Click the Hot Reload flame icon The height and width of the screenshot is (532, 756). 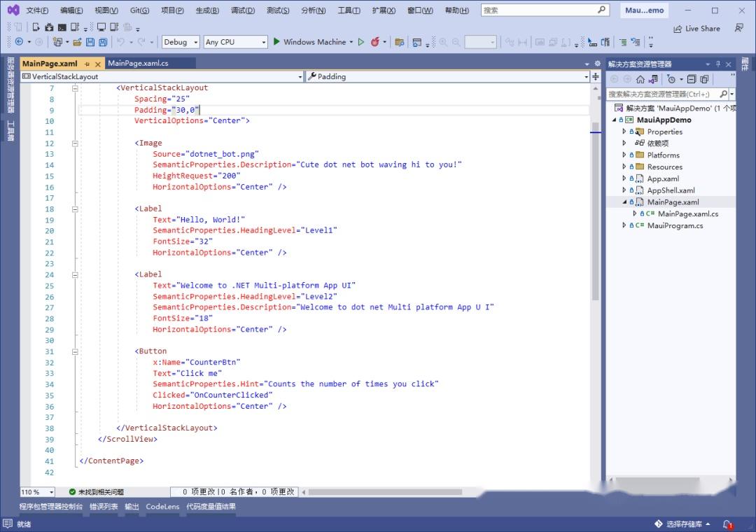click(372, 42)
